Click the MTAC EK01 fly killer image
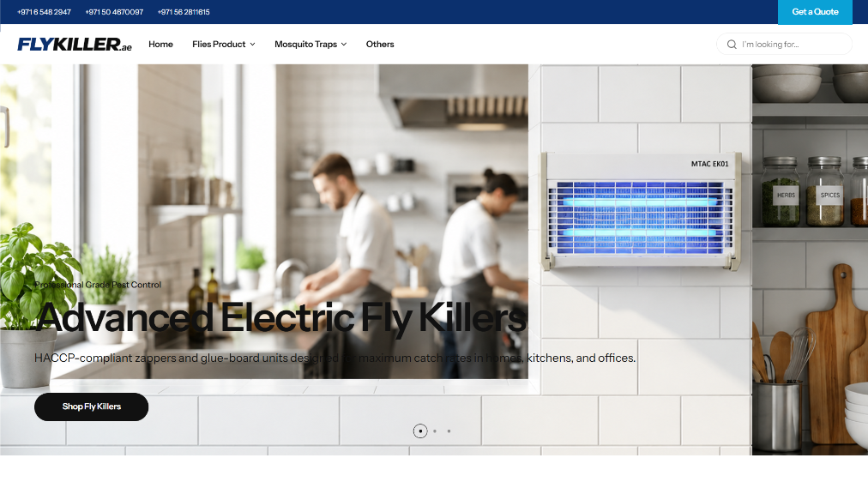868x494 pixels. (x=641, y=211)
